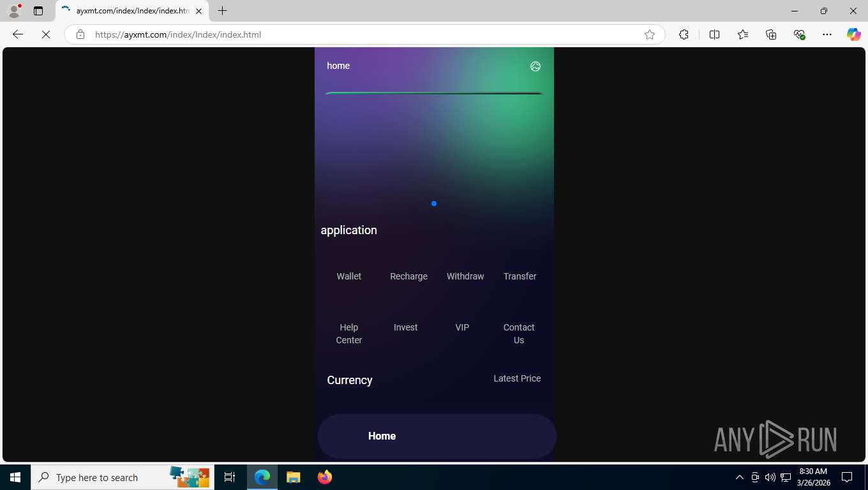The height and width of the screenshot is (490, 868).
Task: Open Contact Us
Action: (x=519, y=334)
